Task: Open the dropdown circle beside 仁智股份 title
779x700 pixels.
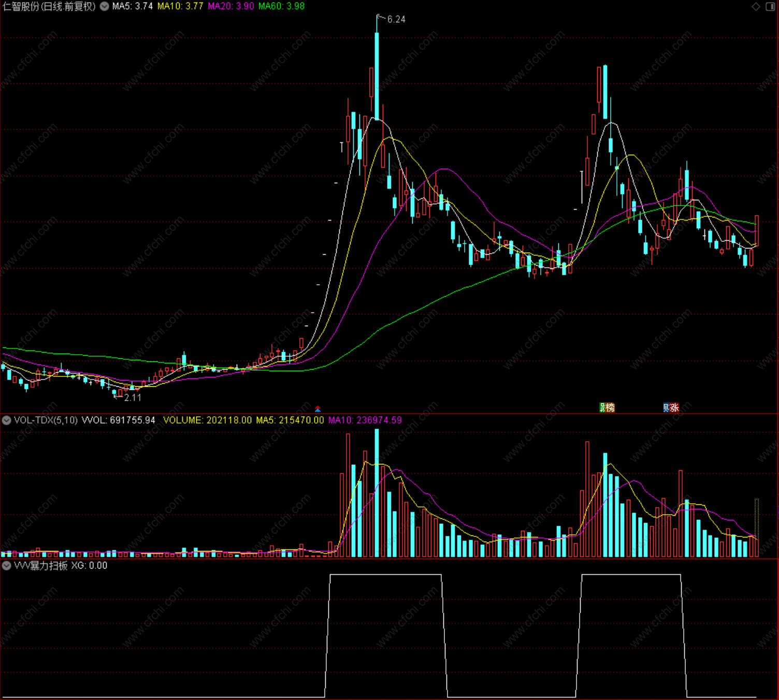Action: pyautogui.click(x=104, y=6)
